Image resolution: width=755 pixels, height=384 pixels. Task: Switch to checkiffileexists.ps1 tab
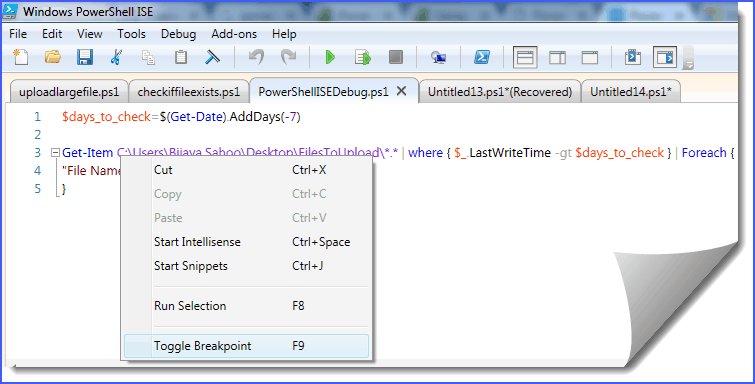coord(189,92)
